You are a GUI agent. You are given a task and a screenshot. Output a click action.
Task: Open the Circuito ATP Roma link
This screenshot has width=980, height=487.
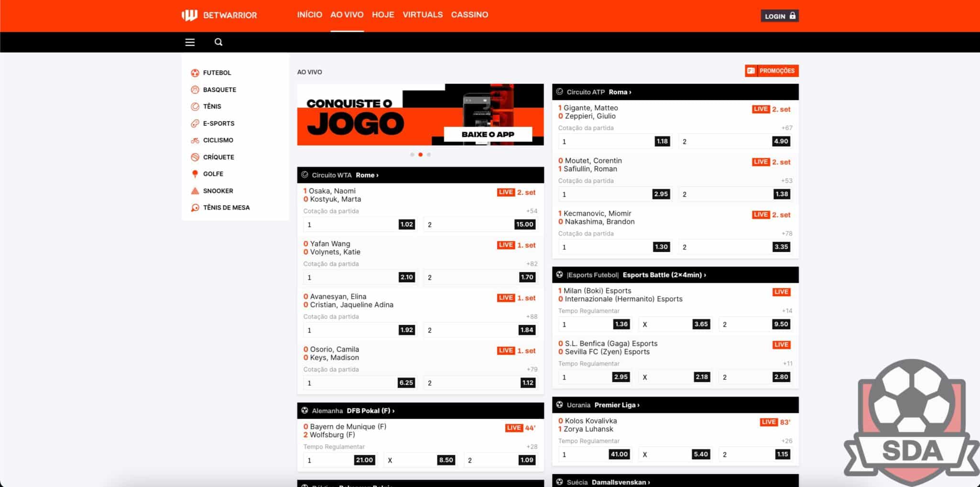click(620, 92)
